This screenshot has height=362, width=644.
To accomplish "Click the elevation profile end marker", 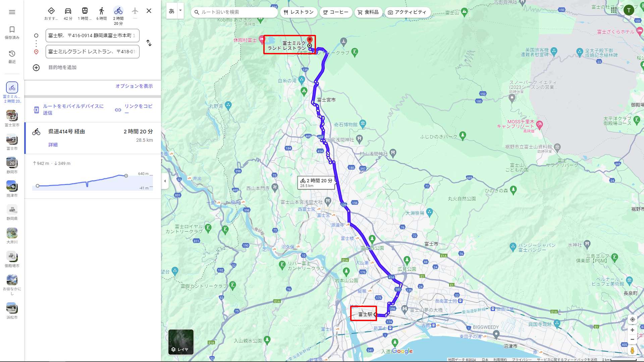I will tap(126, 176).
